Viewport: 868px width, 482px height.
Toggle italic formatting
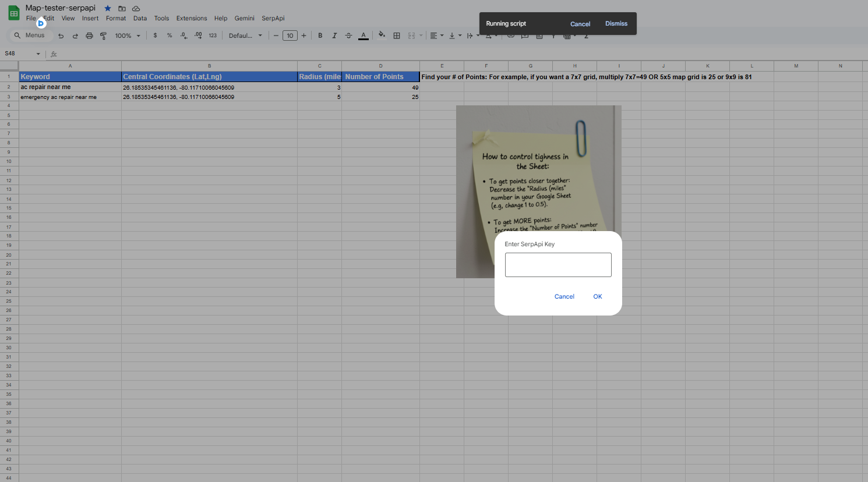pyautogui.click(x=334, y=36)
